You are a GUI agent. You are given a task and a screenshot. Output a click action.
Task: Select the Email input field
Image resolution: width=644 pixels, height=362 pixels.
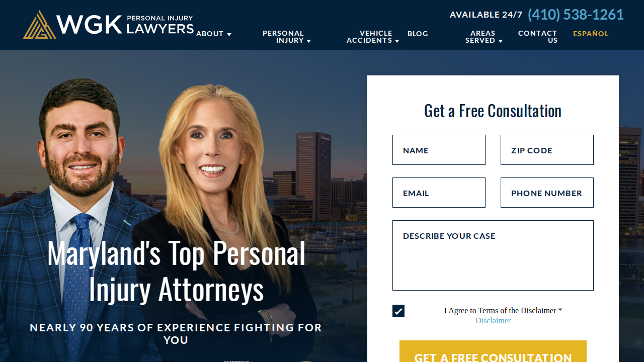tap(439, 193)
